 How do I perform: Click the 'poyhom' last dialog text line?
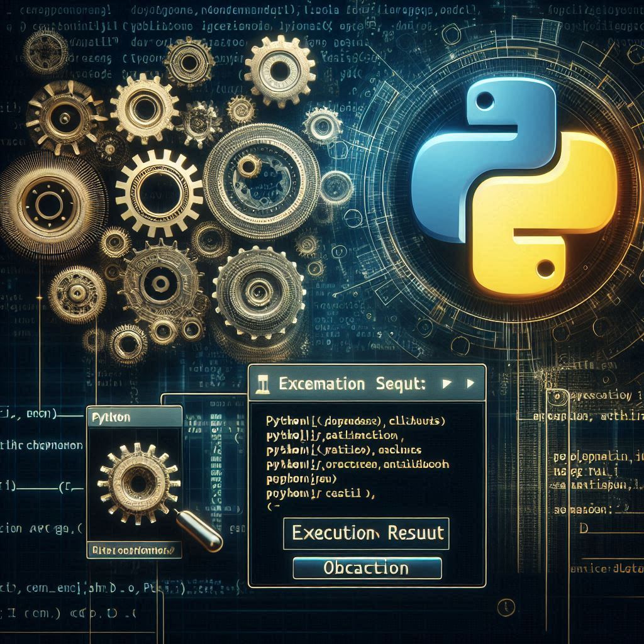click(320, 493)
